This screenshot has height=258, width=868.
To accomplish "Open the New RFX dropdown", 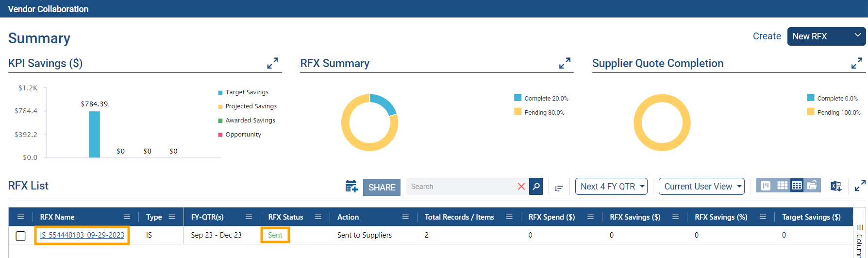I will [826, 36].
